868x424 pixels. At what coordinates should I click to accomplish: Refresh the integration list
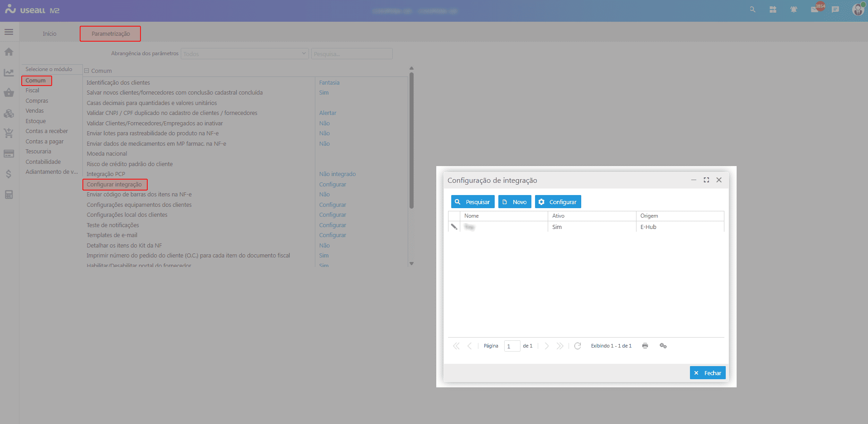pyautogui.click(x=578, y=346)
